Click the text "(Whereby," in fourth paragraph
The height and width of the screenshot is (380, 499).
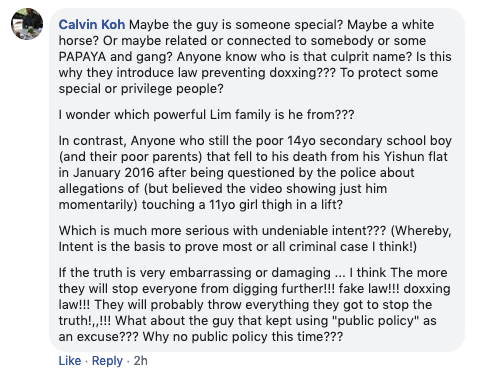point(421,231)
